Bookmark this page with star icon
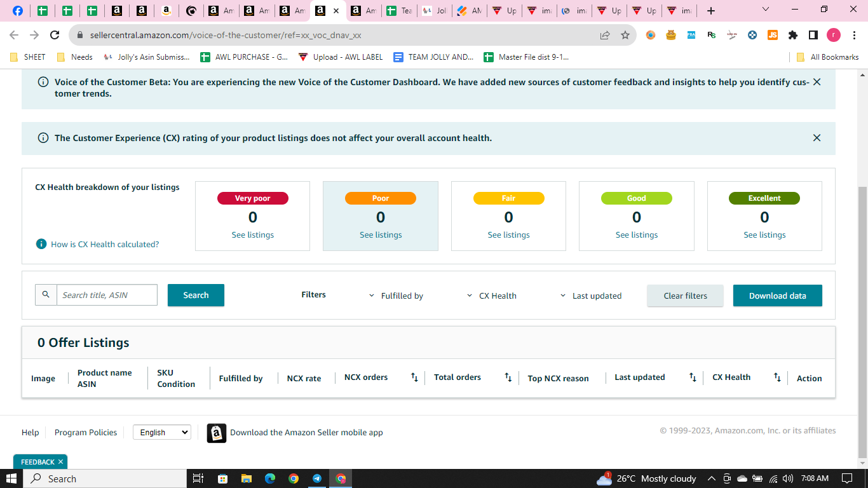This screenshot has height=488, width=868. coord(625,35)
